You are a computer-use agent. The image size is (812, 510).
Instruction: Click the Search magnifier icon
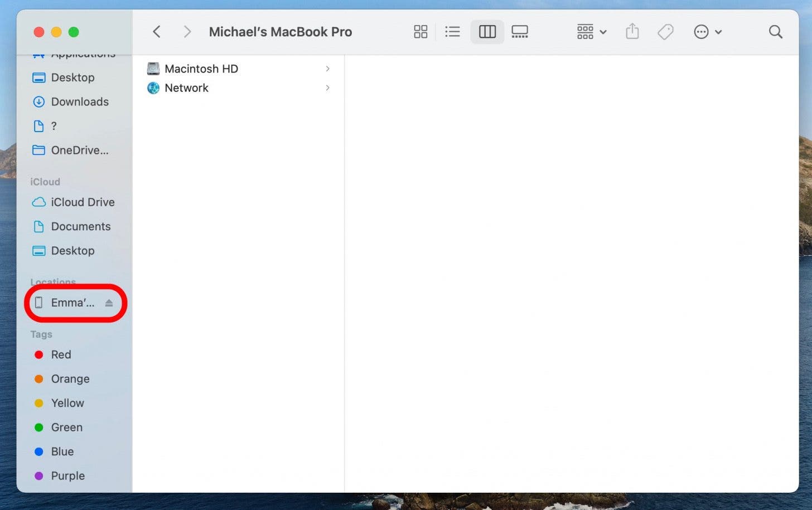pos(775,32)
